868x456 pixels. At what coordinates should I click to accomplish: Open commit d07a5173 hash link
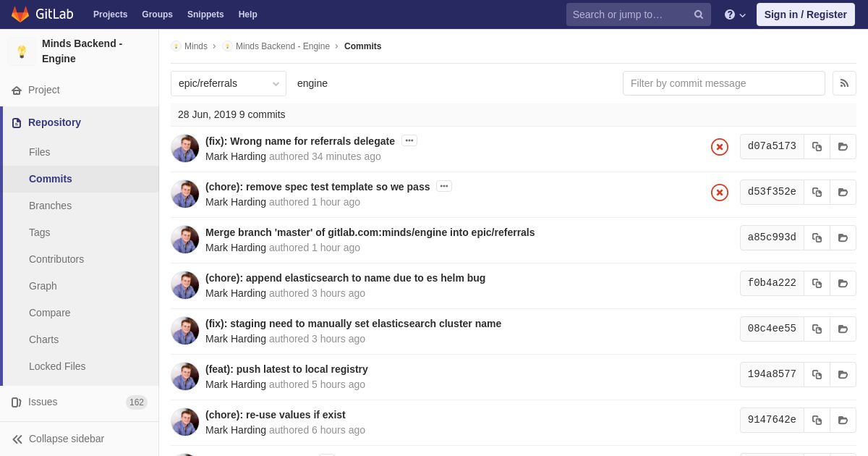pos(772,146)
